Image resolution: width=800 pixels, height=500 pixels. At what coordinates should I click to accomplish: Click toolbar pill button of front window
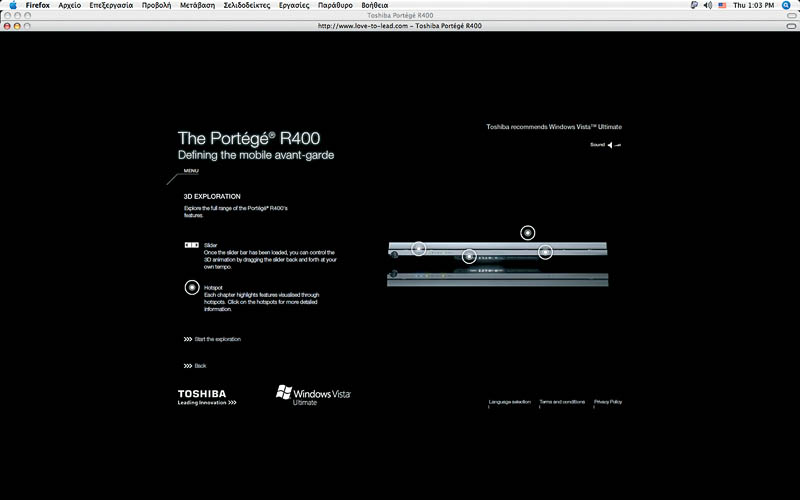pos(791,26)
